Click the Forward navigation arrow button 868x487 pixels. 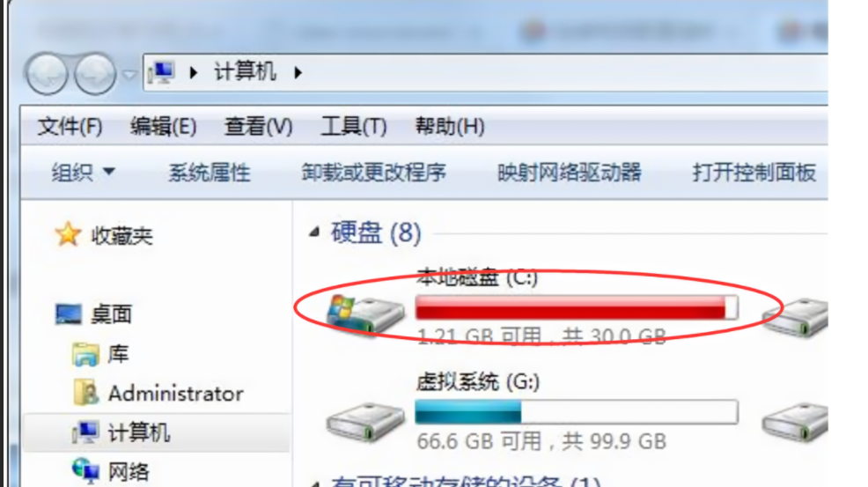pos(95,74)
